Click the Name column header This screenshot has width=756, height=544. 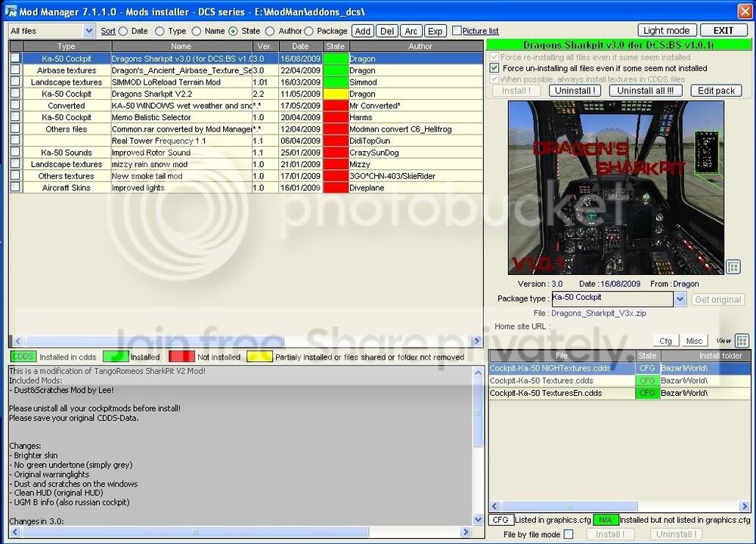point(181,46)
